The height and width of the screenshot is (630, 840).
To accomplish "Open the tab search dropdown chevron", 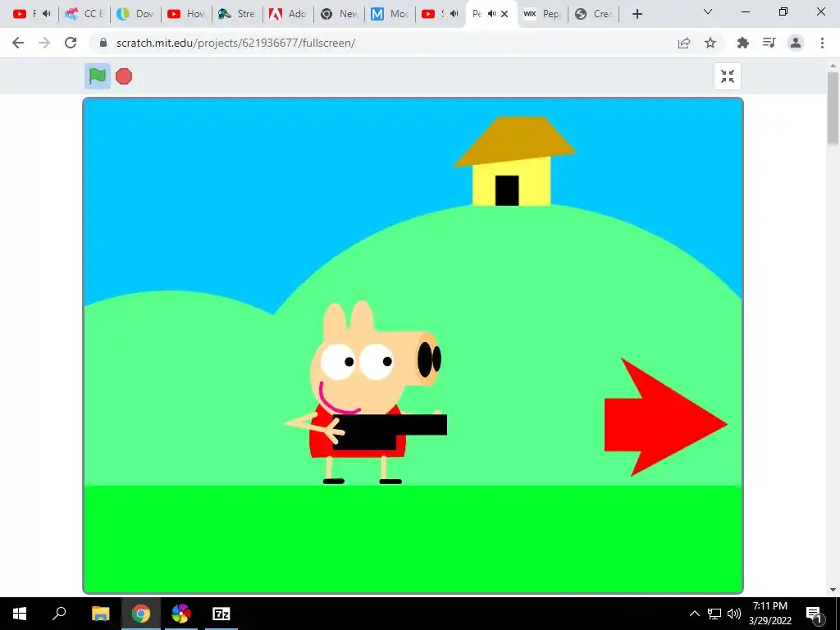I will [x=708, y=11].
